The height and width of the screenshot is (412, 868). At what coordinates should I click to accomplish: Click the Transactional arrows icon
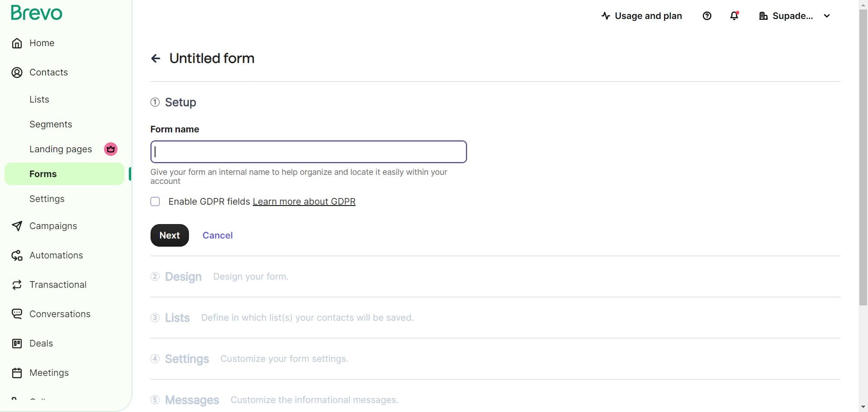click(17, 285)
